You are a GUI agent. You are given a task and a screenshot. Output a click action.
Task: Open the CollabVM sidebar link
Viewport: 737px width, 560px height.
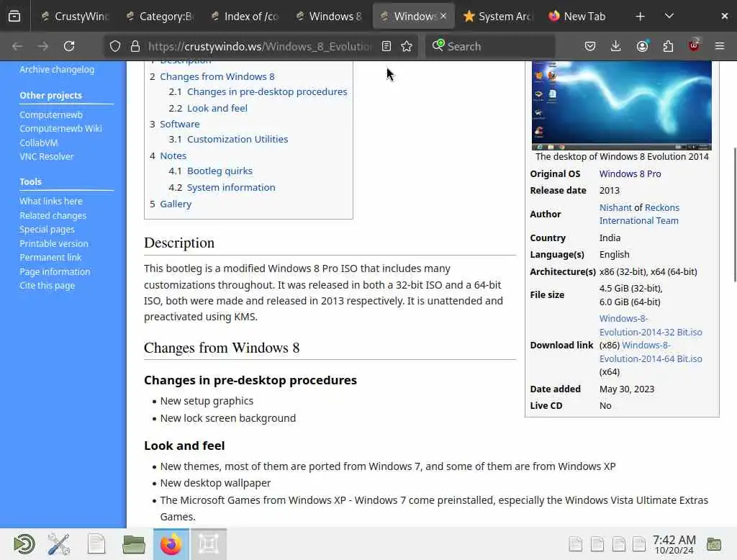click(39, 143)
